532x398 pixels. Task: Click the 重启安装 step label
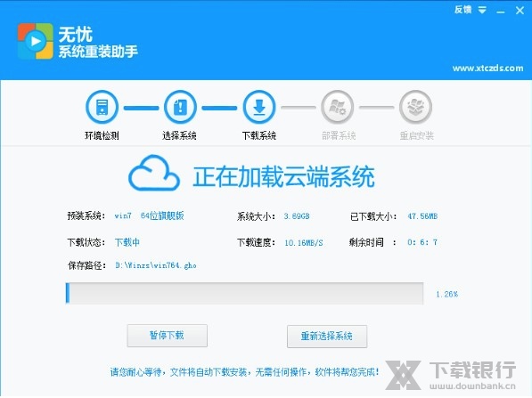(x=417, y=135)
